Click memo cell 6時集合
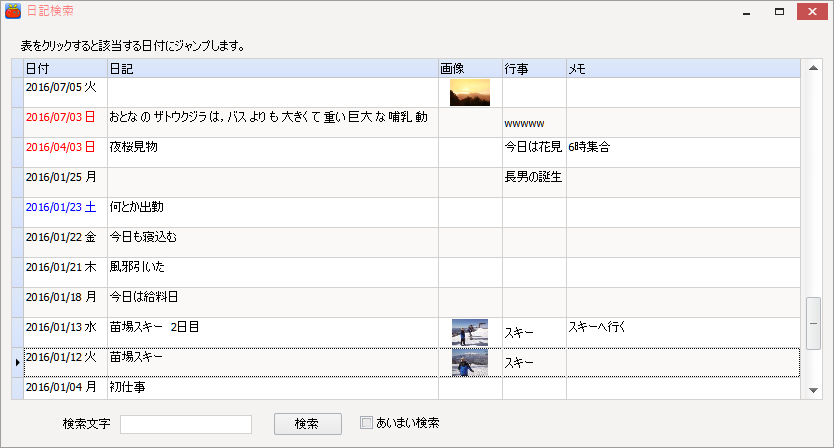 point(683,153)
